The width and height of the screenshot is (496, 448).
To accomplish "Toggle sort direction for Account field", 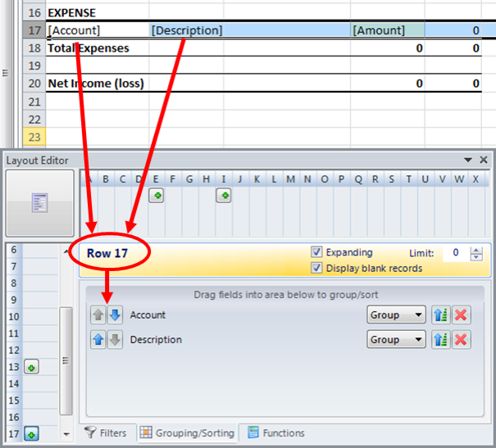I will tap(441, 315).
